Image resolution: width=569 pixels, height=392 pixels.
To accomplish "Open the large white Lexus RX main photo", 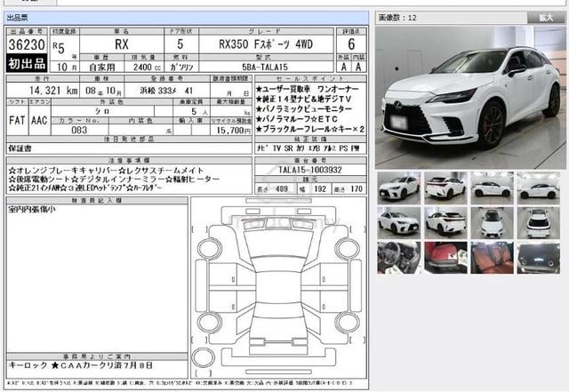I will point(470,98).
